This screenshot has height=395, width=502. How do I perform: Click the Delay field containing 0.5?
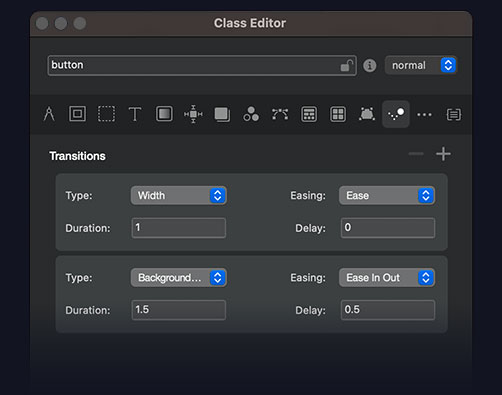pos(388,310)
